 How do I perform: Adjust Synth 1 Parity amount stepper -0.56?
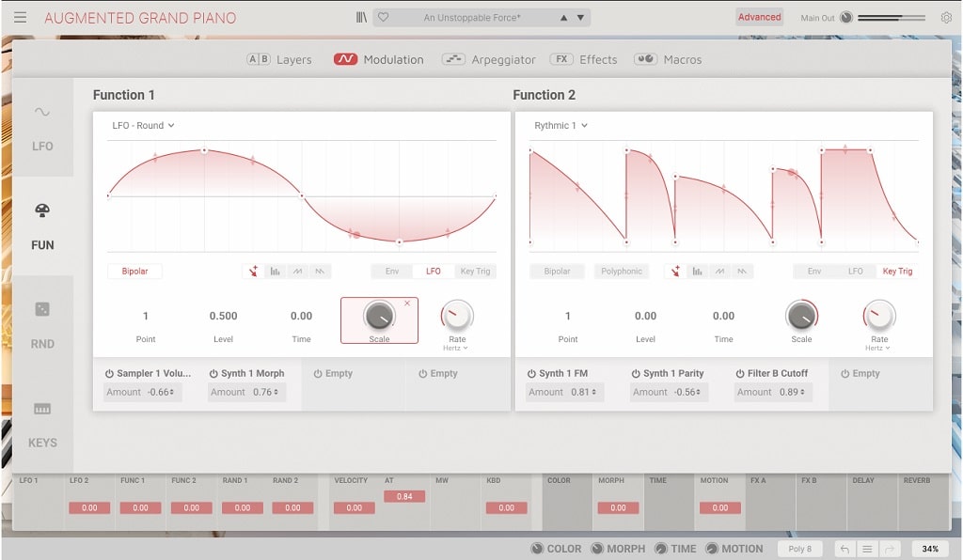669,392
